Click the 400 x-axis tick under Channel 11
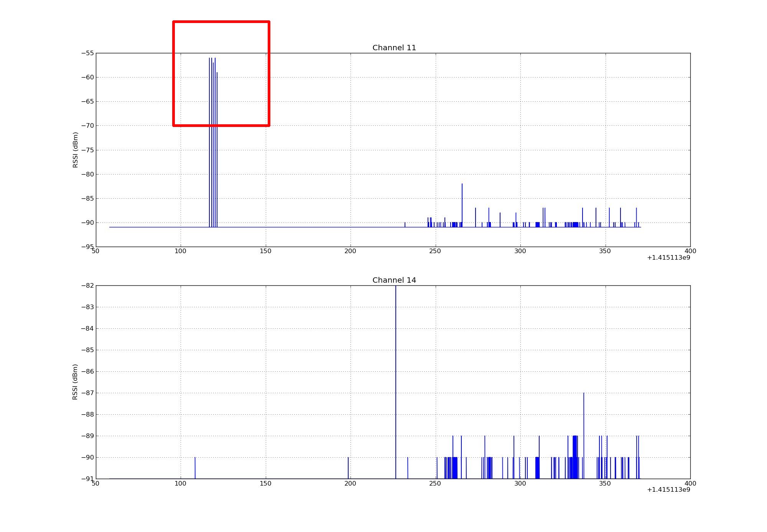Viewport: 767px width, 532px height. pos(690,251)
